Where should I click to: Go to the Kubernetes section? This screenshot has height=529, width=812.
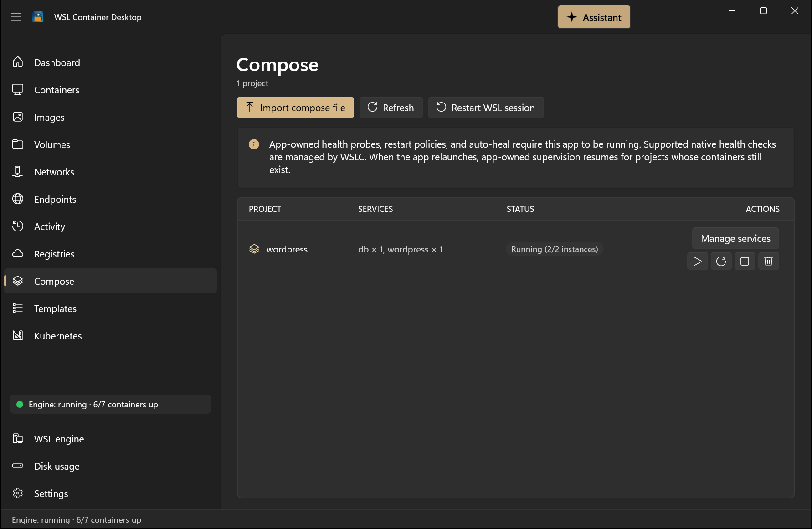point(110,336)
